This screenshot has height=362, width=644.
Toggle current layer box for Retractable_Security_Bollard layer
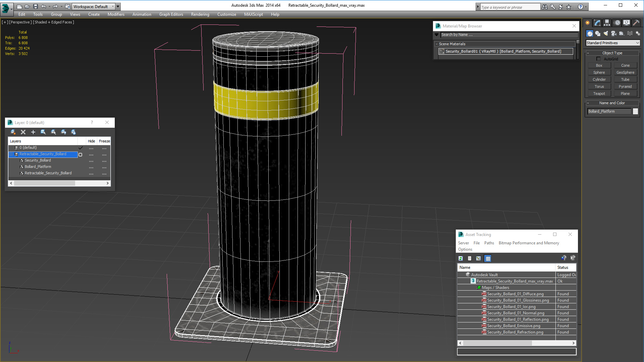pyautogui.click(x=80, y=155)
